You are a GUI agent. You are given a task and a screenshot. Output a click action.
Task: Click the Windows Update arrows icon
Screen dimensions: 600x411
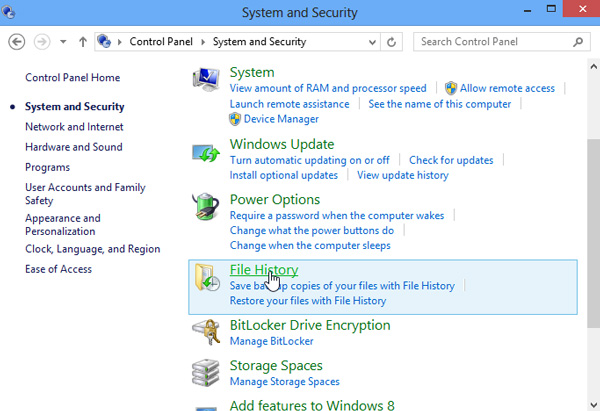click(206, 153)
